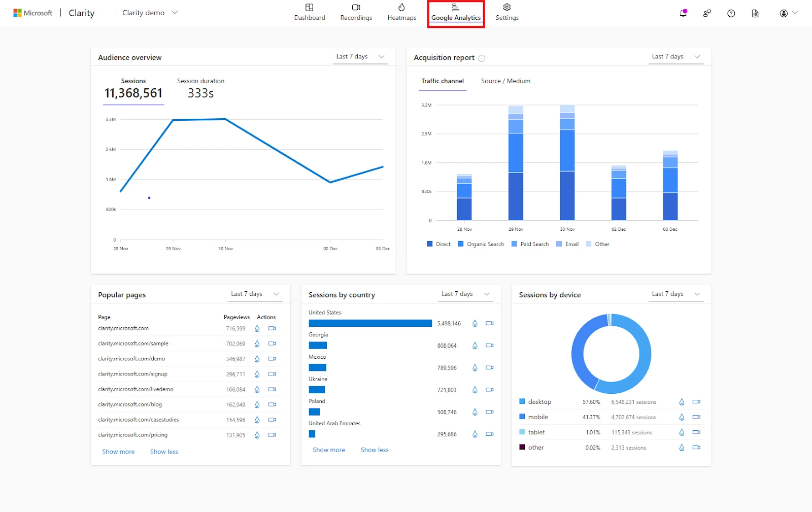Open the notifications bell
Image resolution: width=812 pixels, height=512 pixels.
(x=682, y=13)
